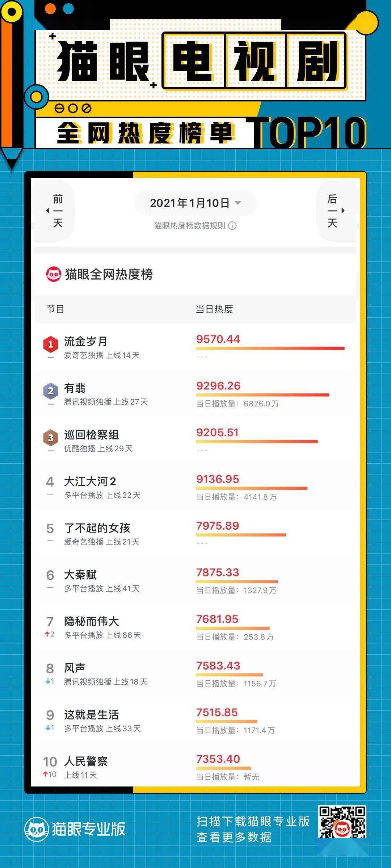The width and height of the screenshot is (391, 868).
Task: Click the heat bar for 流金岁月
Action: click(x=270, y=348)
